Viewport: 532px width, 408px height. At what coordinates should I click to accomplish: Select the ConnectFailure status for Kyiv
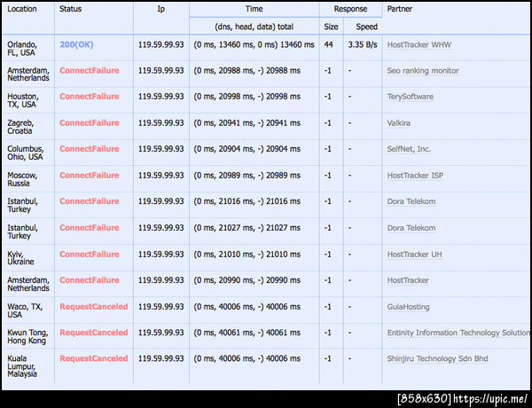tap(90, 255)
